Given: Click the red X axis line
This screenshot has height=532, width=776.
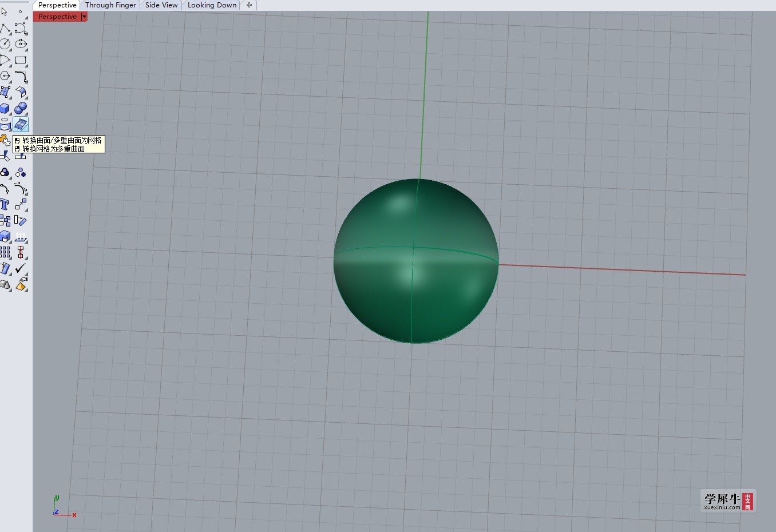Looking at the screenshot, I should coord(622,269).
